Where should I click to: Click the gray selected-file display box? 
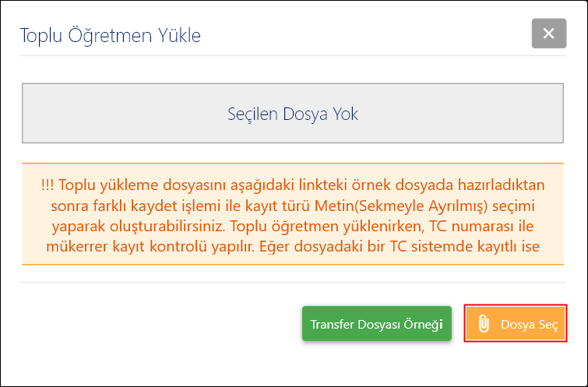pos(293,114)
